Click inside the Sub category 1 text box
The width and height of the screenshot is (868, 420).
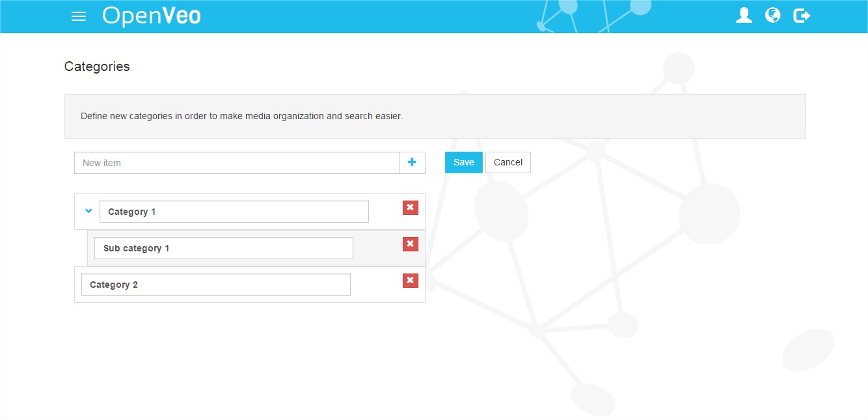coord(223,247)
